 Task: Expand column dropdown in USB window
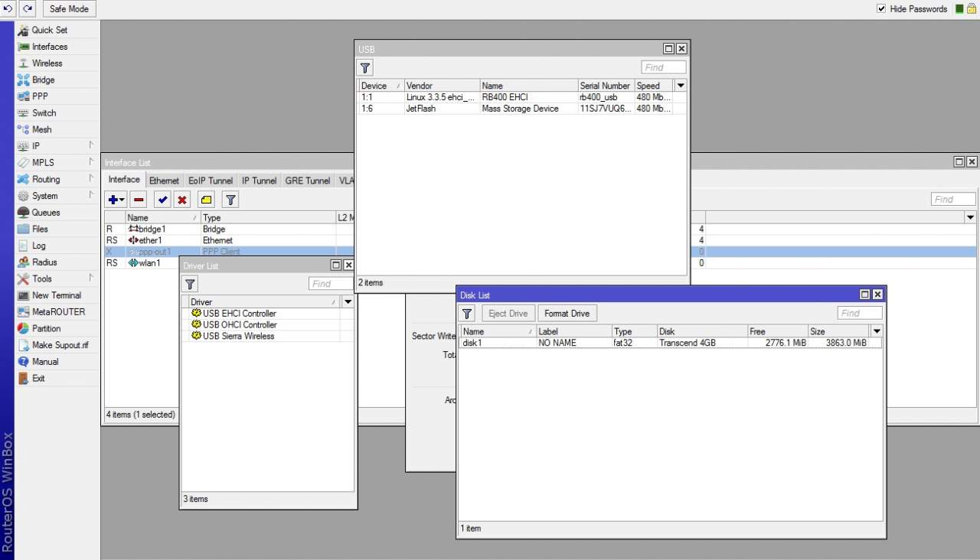[681, 86]
